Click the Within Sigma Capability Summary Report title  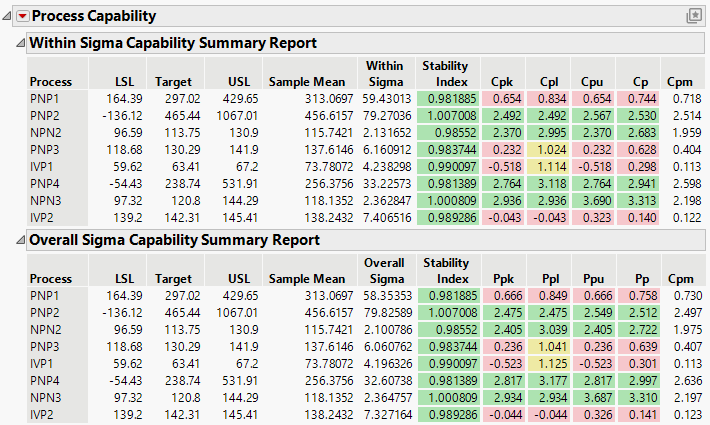point(173,44)
